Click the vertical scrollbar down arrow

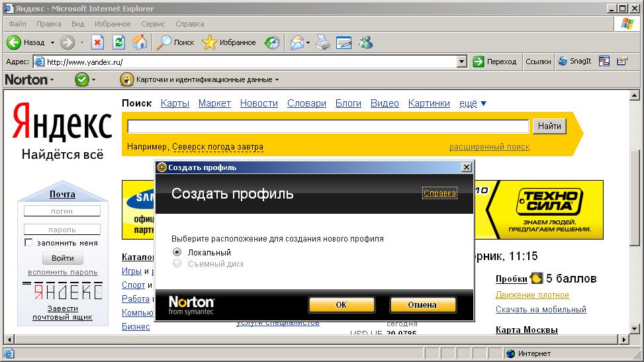635,329
